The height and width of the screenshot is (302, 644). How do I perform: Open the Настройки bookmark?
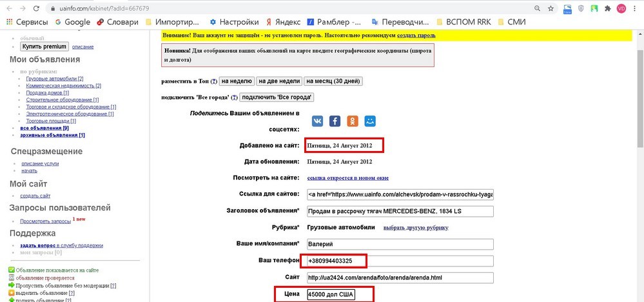[x=234, y=22]
